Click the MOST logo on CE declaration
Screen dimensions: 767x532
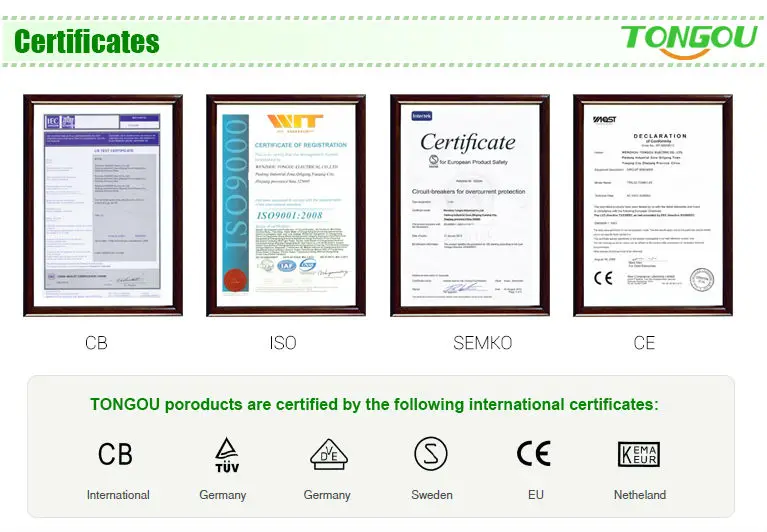click(605, 120)
